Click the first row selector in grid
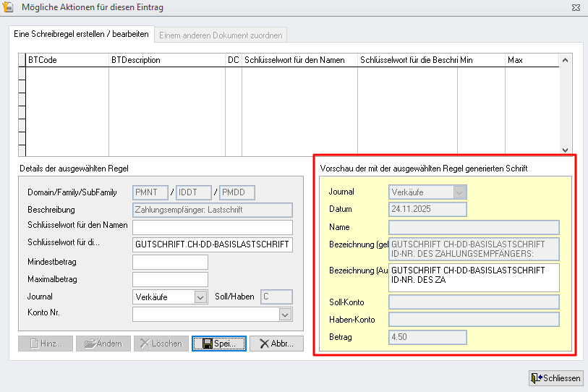 click(x=21, y=73)
